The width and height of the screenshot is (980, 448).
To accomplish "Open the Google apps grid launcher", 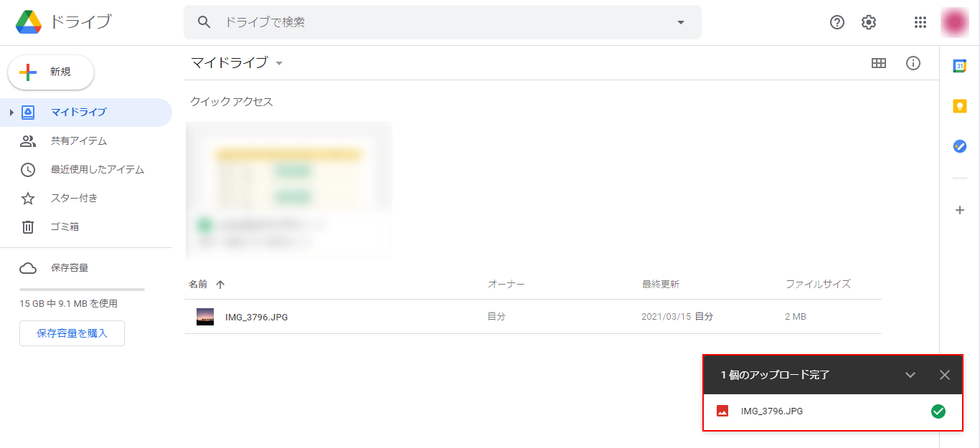I will coord(920,22).
